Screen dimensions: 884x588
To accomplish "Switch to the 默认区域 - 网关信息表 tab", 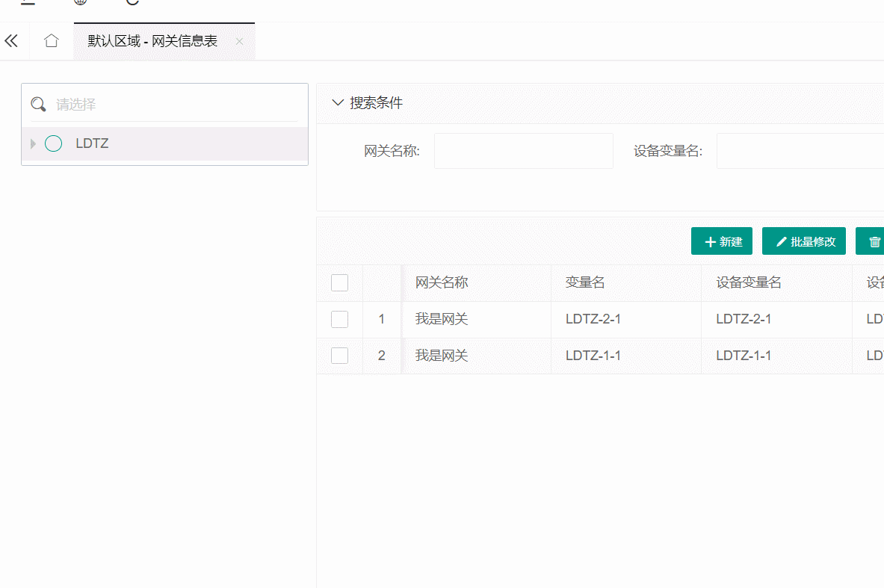I will [x=152, y=41].
